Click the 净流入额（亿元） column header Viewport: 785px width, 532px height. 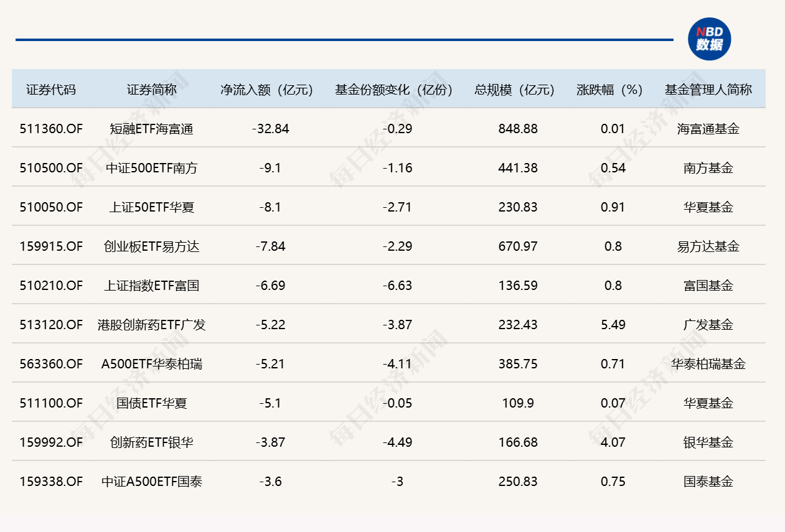pyautogui.click(x=267, y=90)
